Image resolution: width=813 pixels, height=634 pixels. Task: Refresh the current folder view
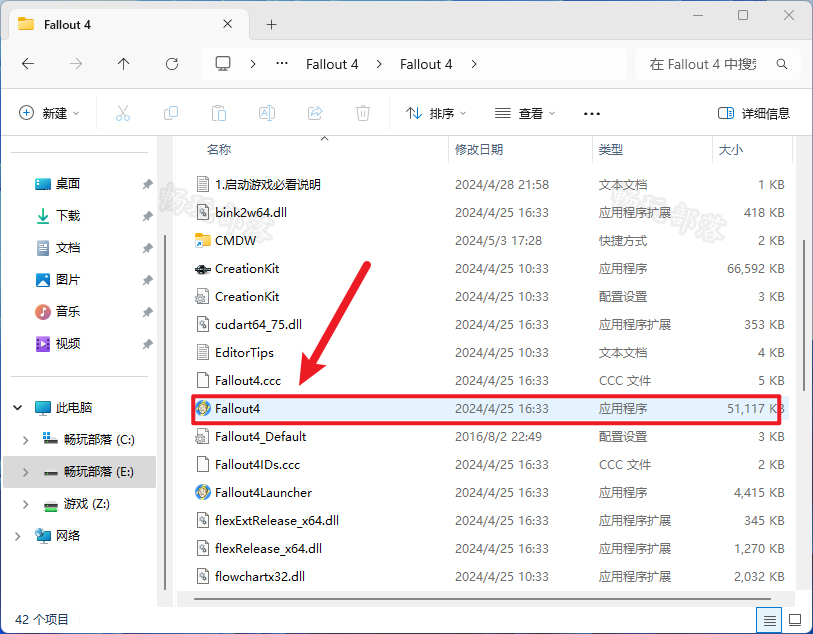click(172, 64)
